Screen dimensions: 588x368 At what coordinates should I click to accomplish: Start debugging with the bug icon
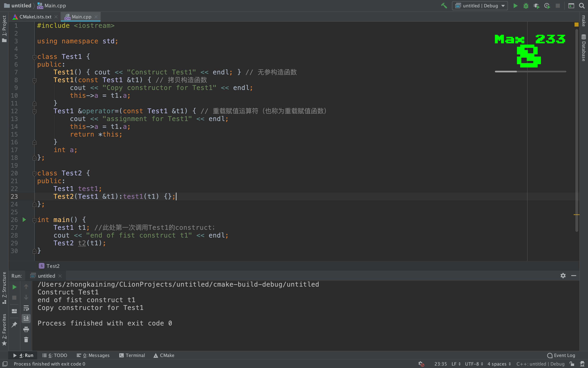pos(526,6)
